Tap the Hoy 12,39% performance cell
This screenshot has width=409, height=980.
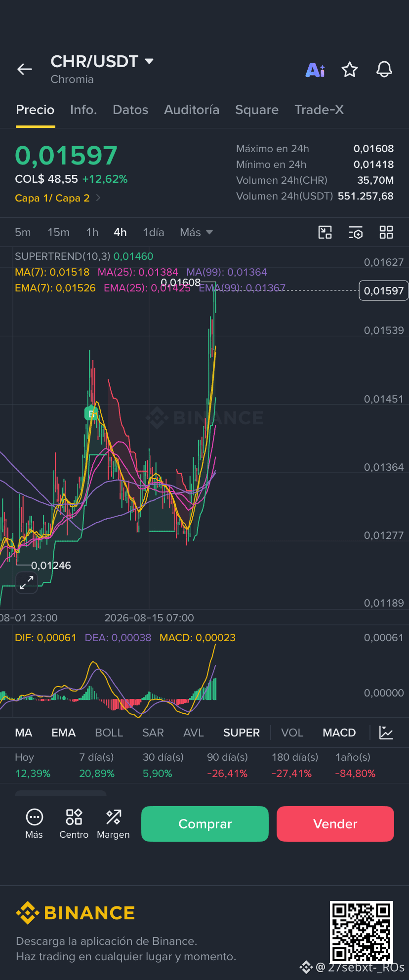(33, 765)
